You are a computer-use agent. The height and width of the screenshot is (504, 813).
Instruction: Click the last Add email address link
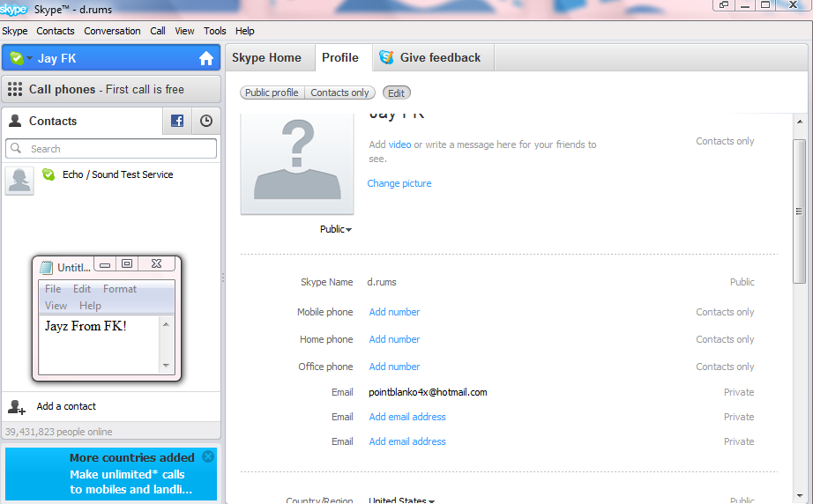click(407, 441)
